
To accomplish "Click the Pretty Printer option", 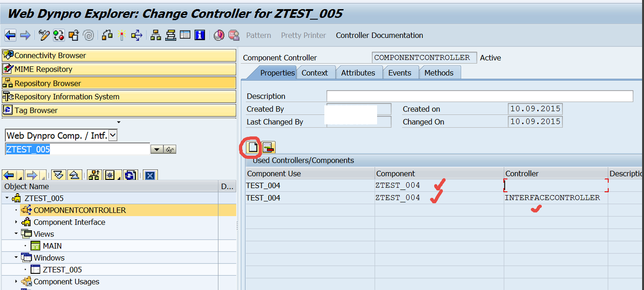I will click(x=303, y=35).
